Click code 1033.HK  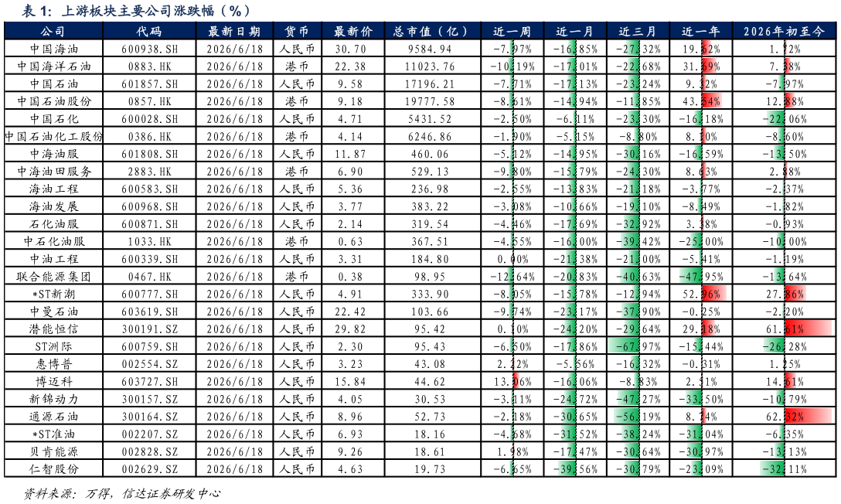(x=149, y=242)
